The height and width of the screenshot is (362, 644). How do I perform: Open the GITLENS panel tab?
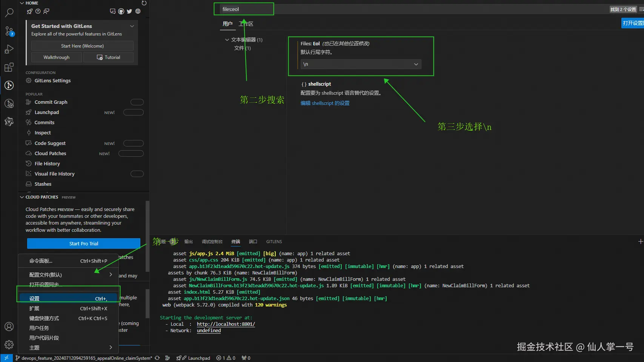click(274, 242)
